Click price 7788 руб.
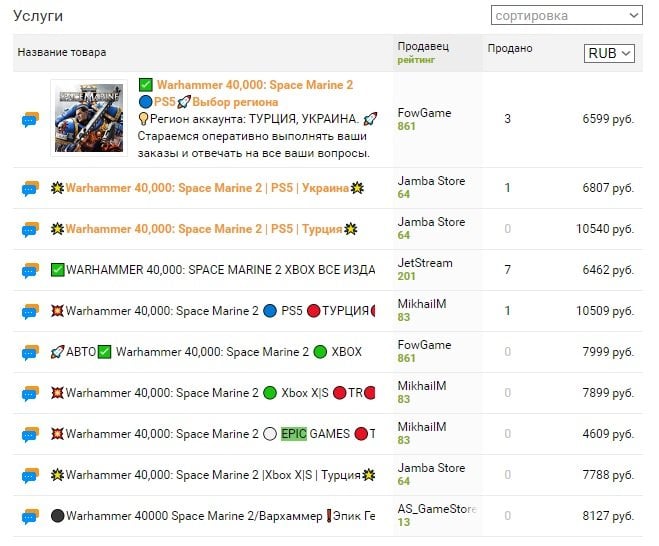This screenshot has width=659, height=546. (x=608, y=475)
